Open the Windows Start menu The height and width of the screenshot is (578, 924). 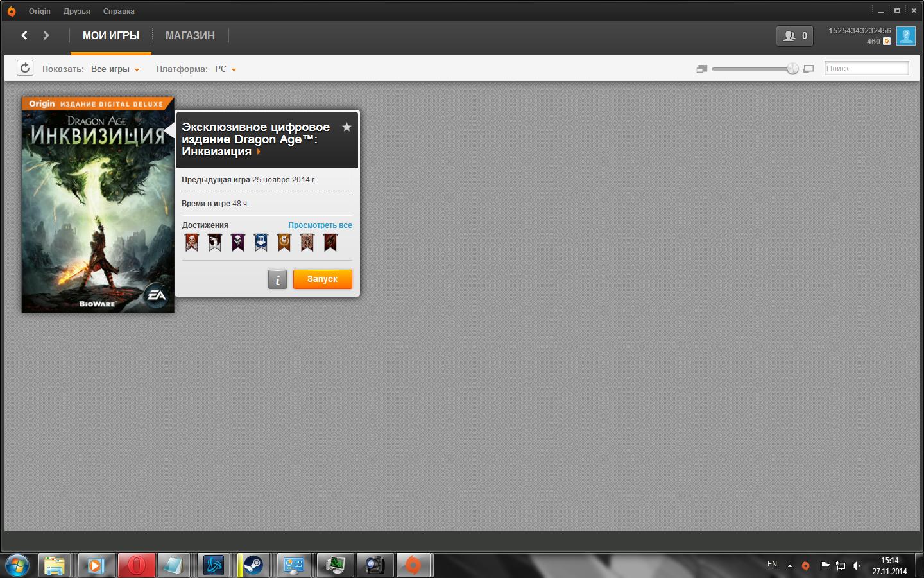click(17, 565)
